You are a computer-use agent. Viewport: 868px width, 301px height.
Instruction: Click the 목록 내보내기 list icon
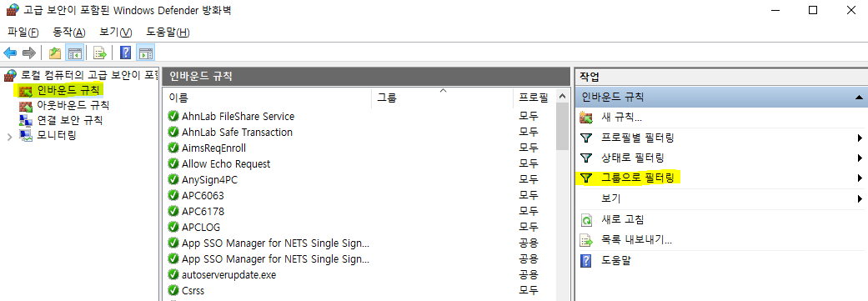point(586,240)
